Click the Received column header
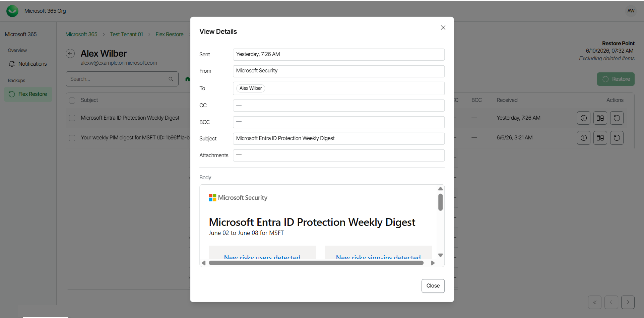 pos(507,100)
